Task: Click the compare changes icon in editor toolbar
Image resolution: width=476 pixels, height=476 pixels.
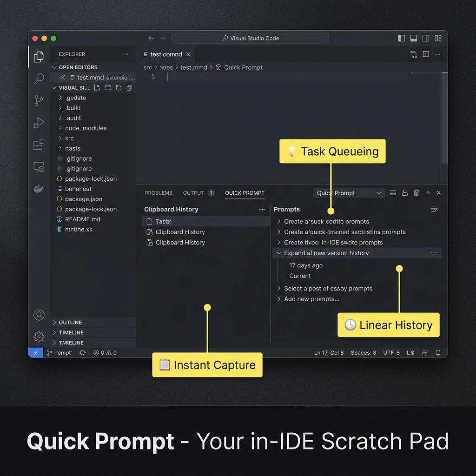Action: [414, 54]
